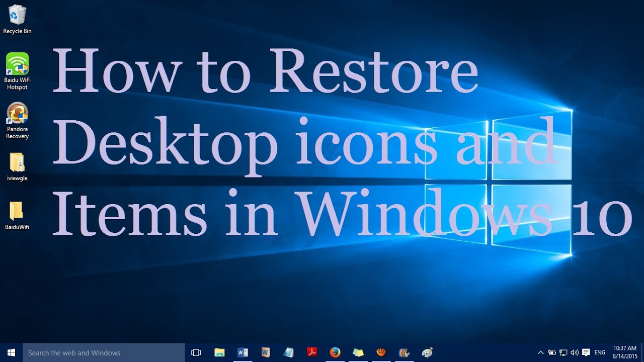644x362 pixels.
Task: Select the BaiduWifi folder on desktop
Action: click(x=17, y=216)
